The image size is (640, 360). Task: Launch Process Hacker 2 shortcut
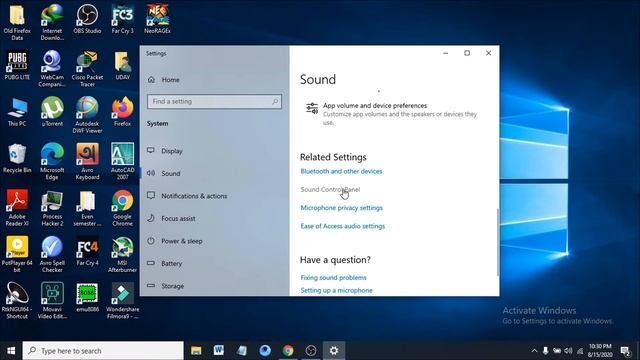52,208
